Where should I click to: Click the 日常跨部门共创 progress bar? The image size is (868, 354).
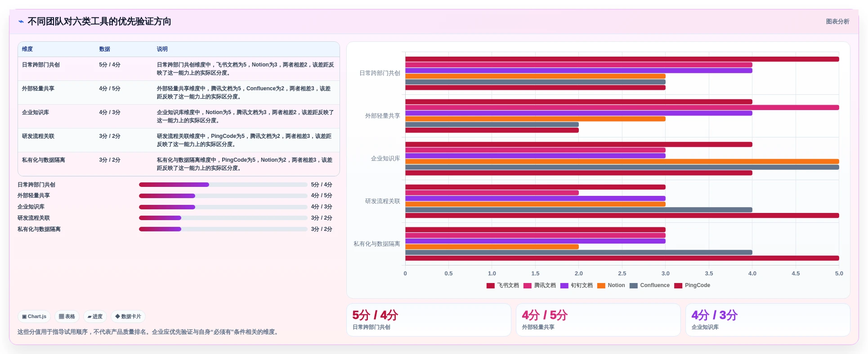point(223,185)
